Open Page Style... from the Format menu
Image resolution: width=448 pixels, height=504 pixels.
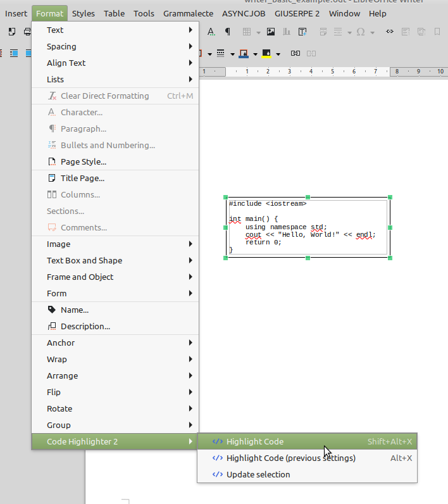[83, 161]
